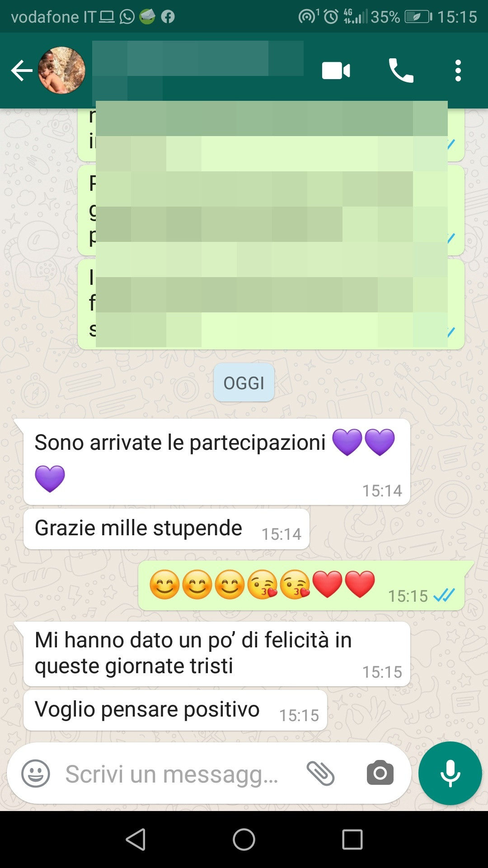Focus the 'Scrivi un messaggio' text field
The height and width of the screenshot is (868, 488).
pyautogui.click(x=172, y=774)
